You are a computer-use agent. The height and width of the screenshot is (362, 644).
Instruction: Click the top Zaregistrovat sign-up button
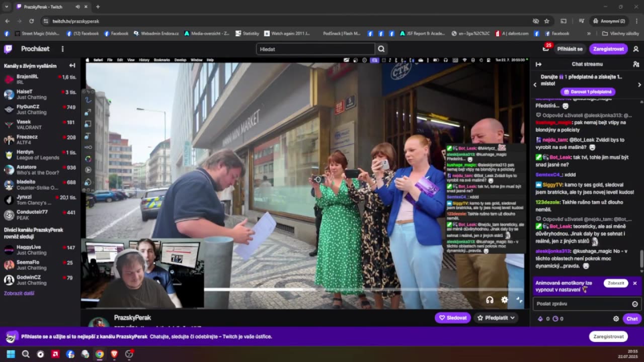(x=608, y=49)
